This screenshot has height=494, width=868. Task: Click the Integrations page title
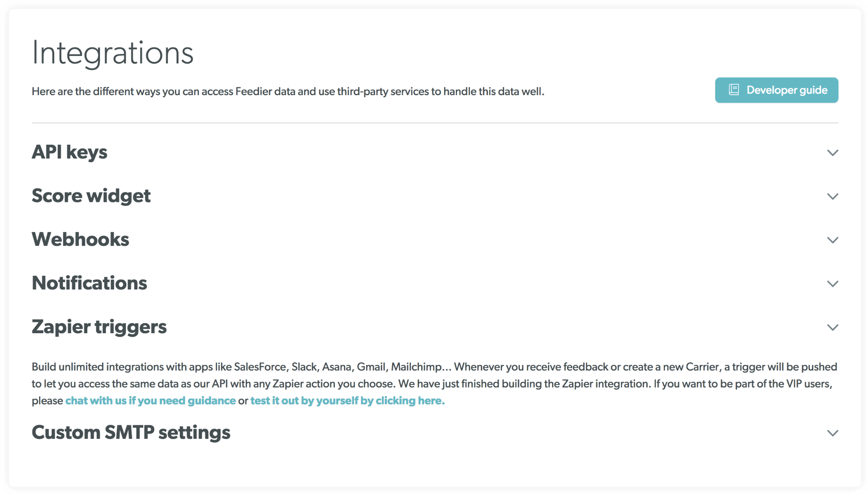113,53
